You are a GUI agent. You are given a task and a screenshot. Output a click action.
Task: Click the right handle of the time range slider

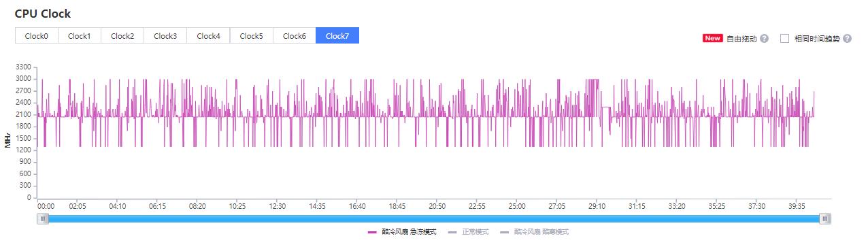tap(825, 219)
